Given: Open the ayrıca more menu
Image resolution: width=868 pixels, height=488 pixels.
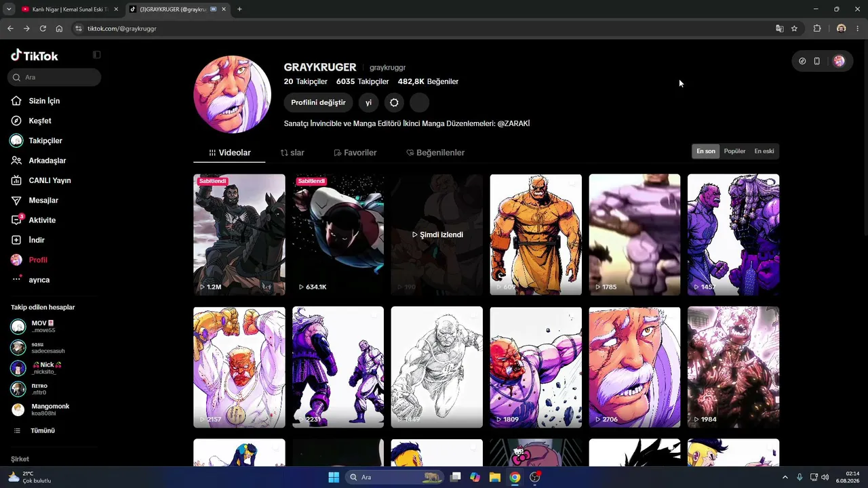Looking at the screenshot, I should pos(39,280).
